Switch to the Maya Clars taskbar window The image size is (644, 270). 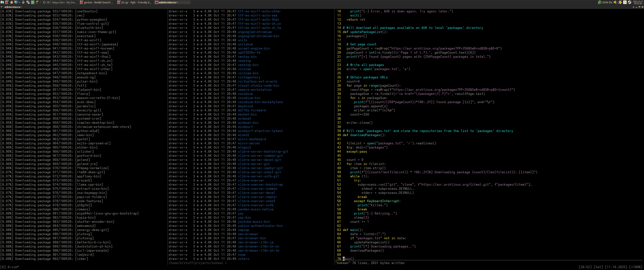60,2
